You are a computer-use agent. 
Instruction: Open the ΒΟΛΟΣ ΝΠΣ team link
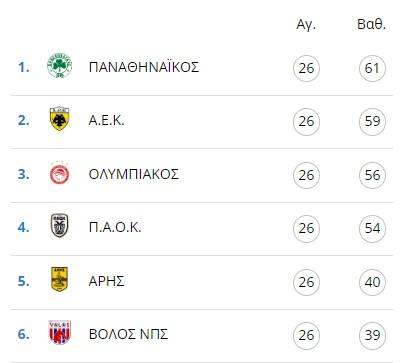click(x=128, y=334)
